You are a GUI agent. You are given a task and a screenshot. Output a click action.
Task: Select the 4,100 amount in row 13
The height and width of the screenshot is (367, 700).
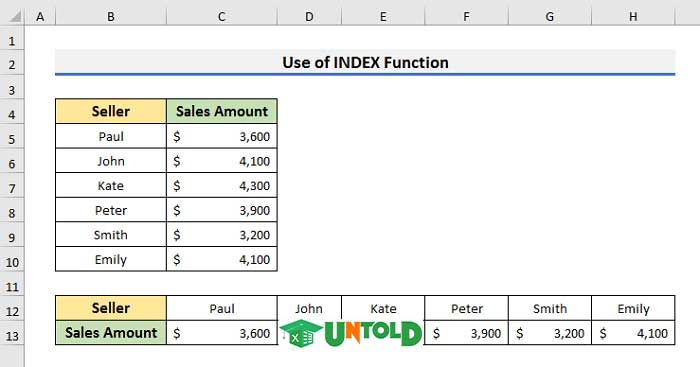pos(633,333)
